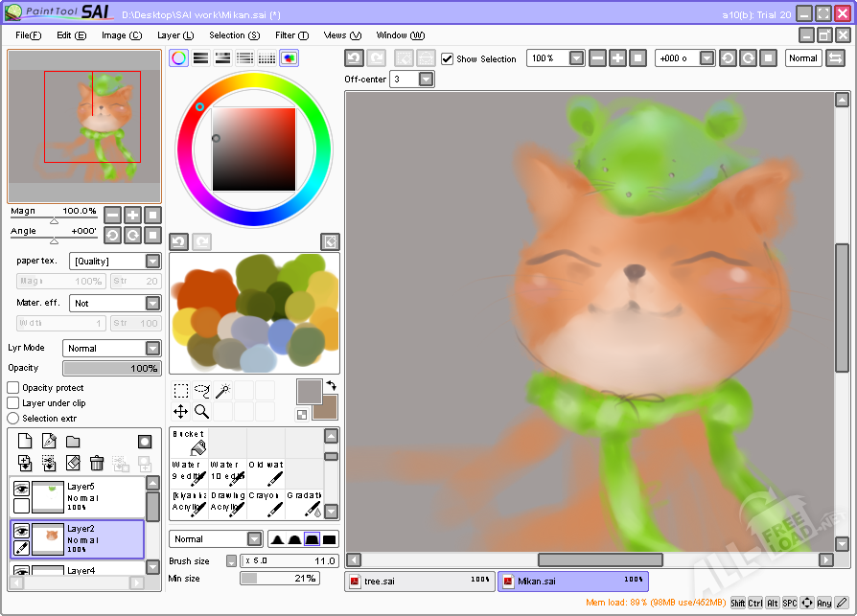Click the layer Opacity slider bar
Viewport: 857px width, 616px height.
click(111, 368)
